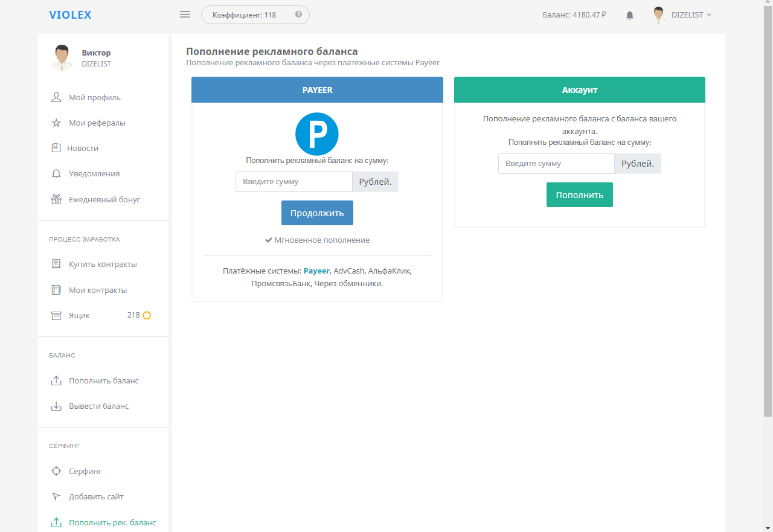Click the header user avatar image

tap(659, 15)
